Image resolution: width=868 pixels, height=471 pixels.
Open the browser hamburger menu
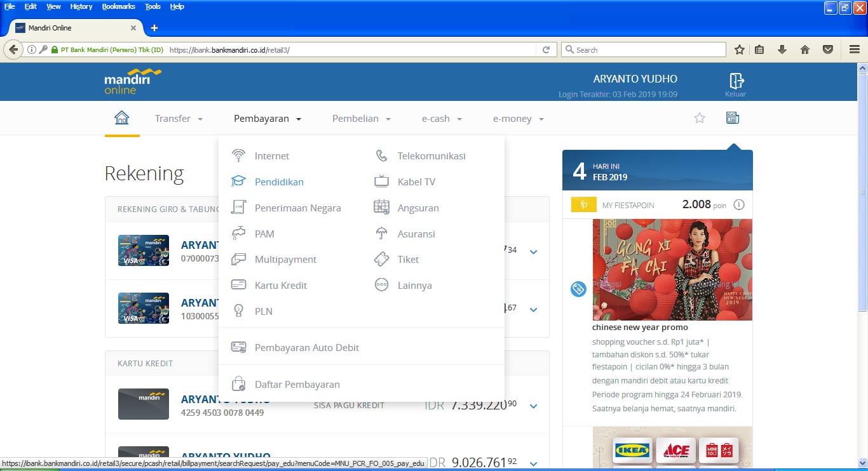pyautogui.click(x=853, y=50)
